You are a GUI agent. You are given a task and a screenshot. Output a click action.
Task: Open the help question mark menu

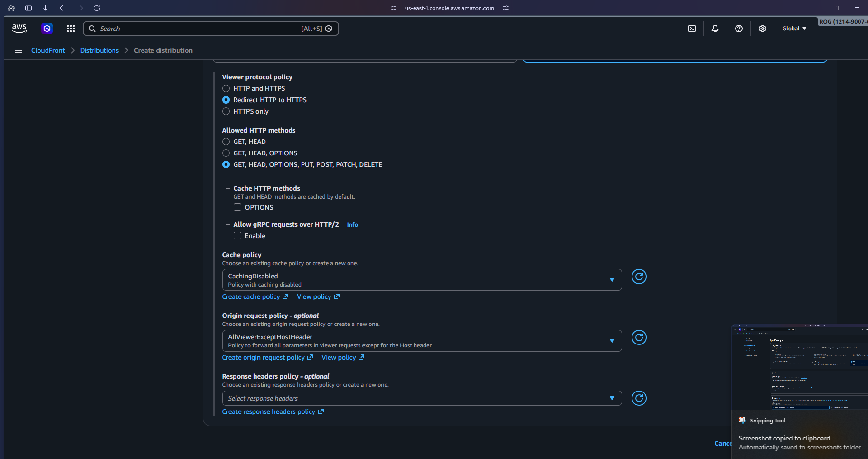pos(739,29)
